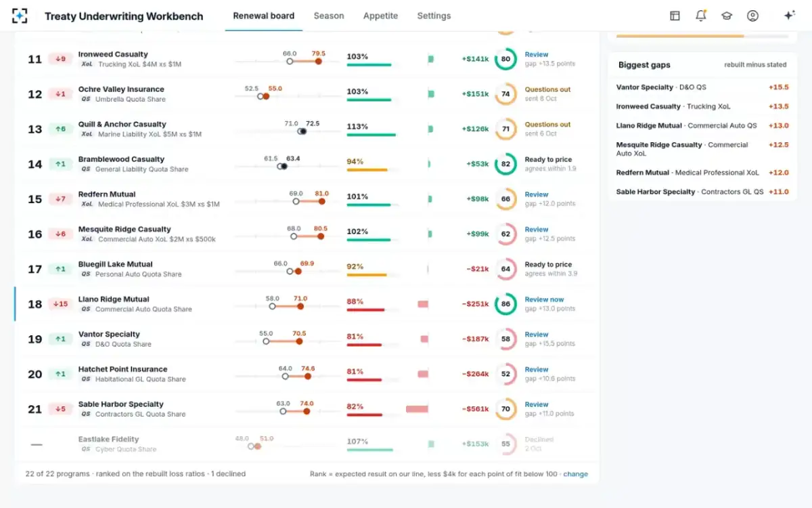The image size is (812, 508).
Task: Click Review link for Vantor Specialty row
Action: 537,335
